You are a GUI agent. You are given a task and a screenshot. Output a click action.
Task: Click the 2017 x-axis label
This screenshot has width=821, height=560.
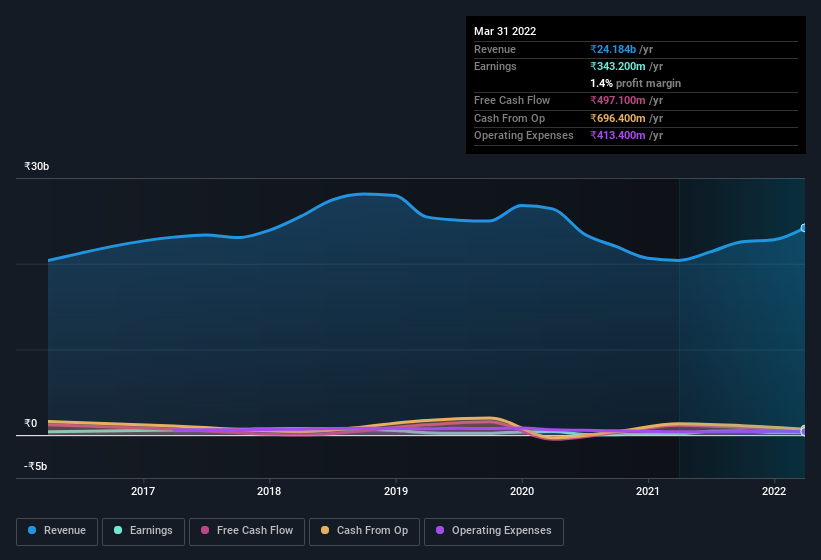pyautogui.click(x=143, y=491)
